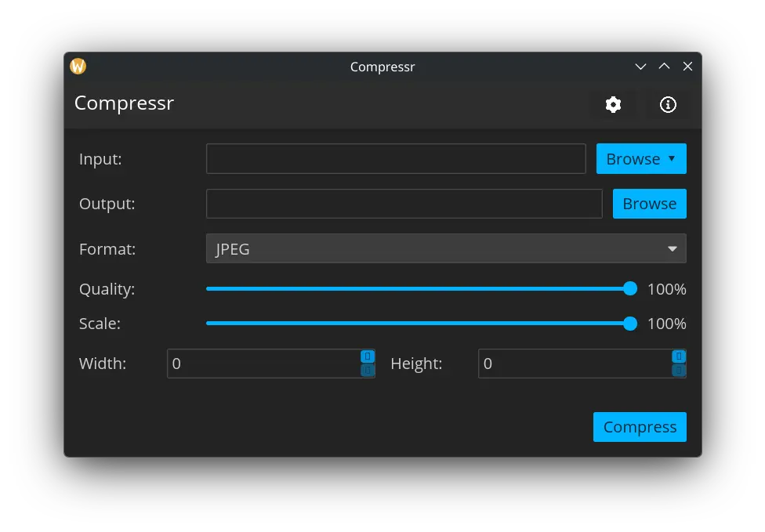
Task: Click the Format: label
Action: click(107, 249)
